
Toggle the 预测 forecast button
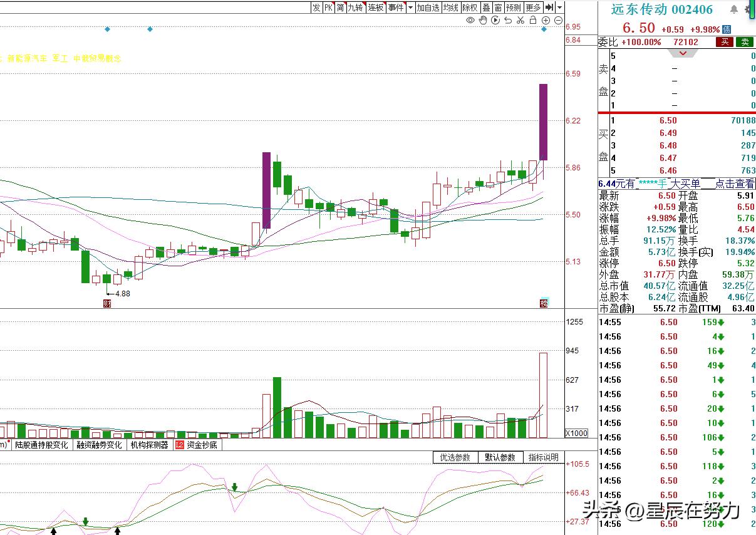tap(514, 8)
